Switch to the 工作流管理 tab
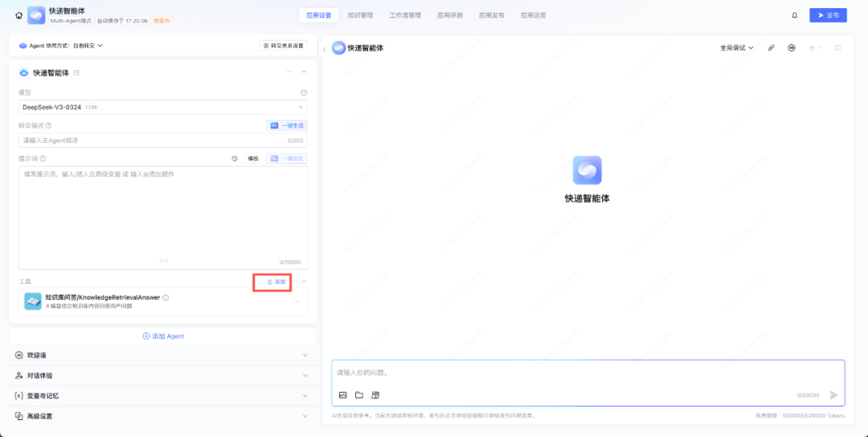Viewport: 868px width, 437px height. point(405,15)
